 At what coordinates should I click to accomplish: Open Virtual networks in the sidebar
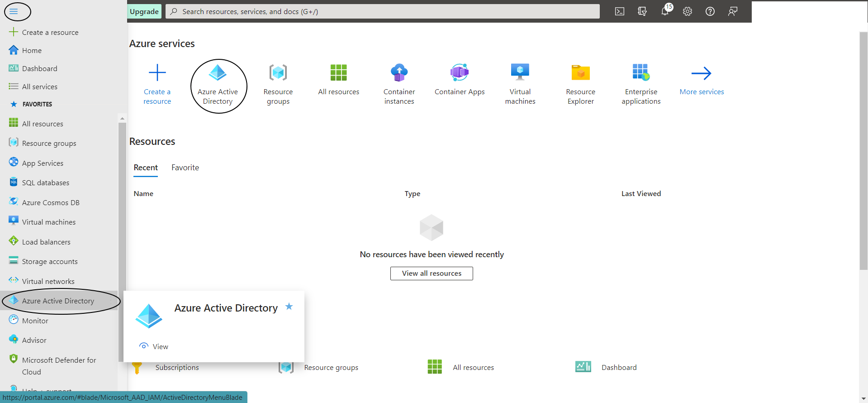[x=48, y=281]
